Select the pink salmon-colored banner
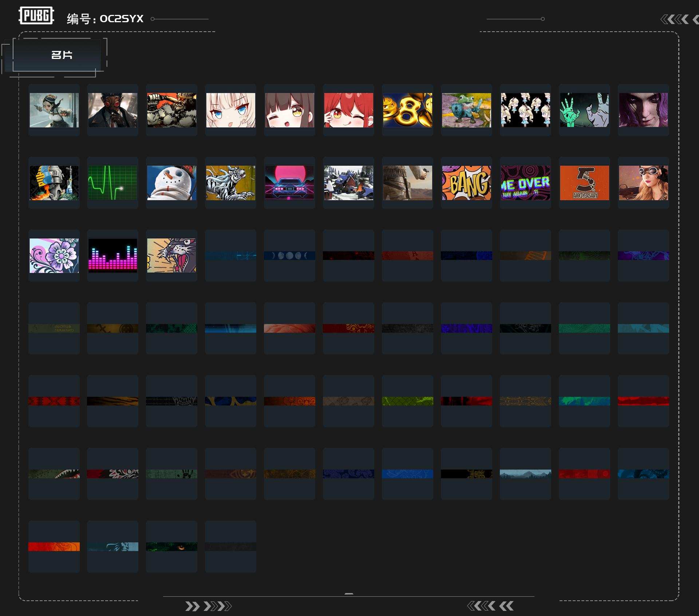699x616 pixels. (290, 328)
